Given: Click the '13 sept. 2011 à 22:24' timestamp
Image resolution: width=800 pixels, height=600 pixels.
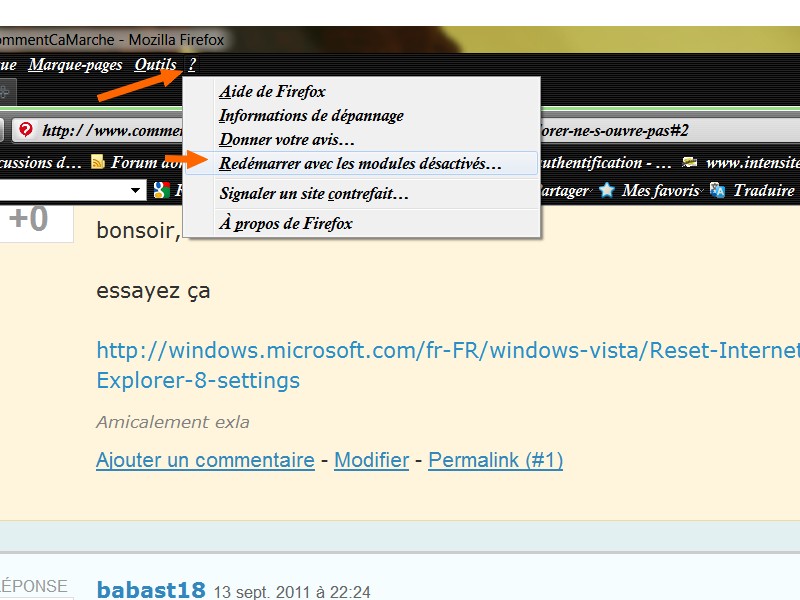Looking at the screenshot, I should coord(292,592).
